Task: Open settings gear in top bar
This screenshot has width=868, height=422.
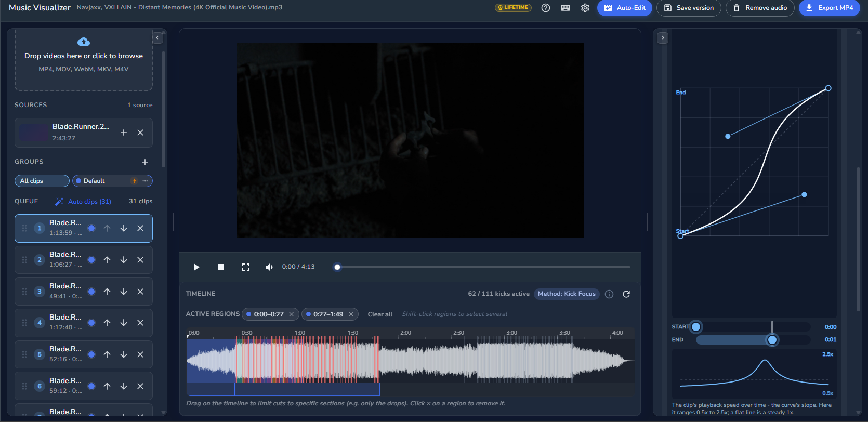Action: pyautogui.click(x=585, y=8)
